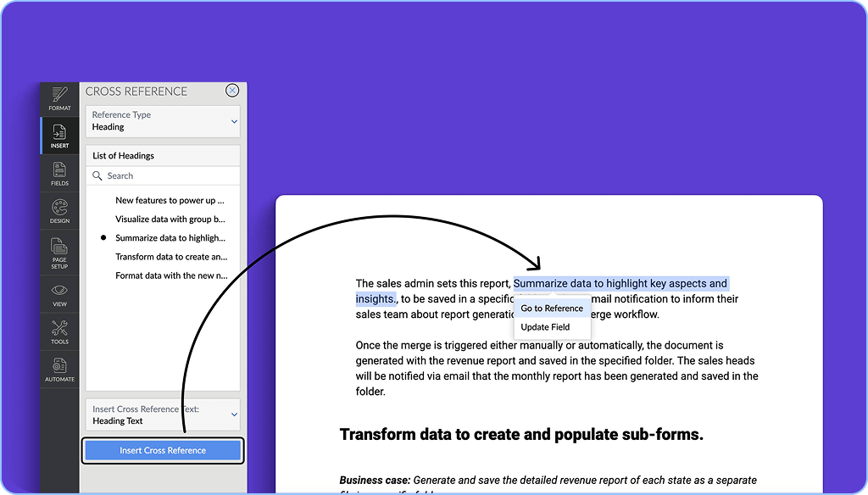Close the Cross Reference panel
Screen dimensions: 868x495
pyautogui.click(x=232, y=91)
